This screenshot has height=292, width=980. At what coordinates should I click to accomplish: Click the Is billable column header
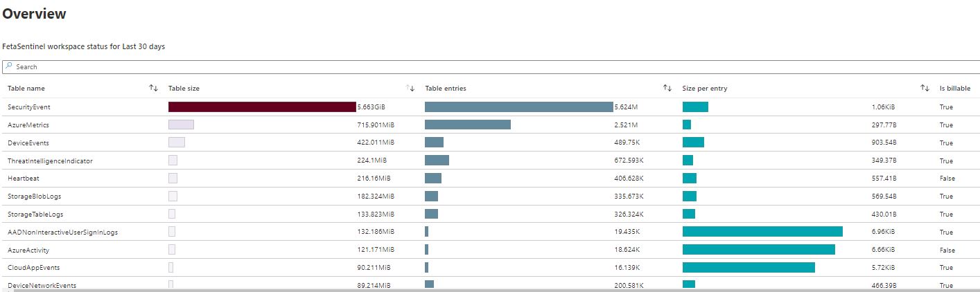(954, 89)
